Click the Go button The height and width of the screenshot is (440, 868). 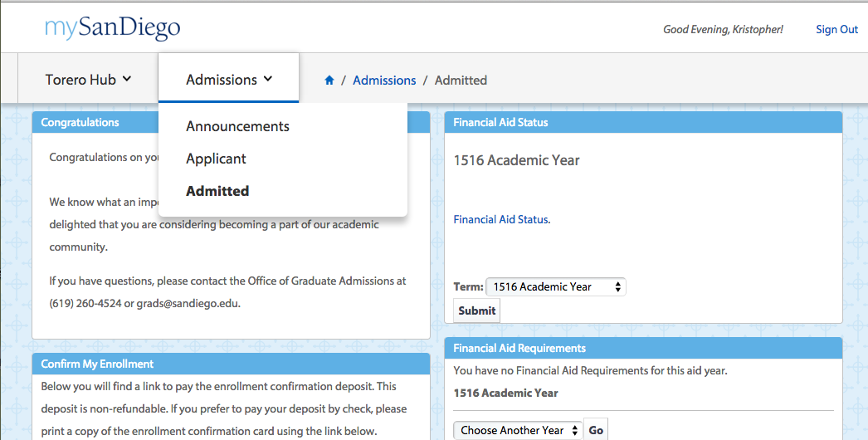coord(596,430)
